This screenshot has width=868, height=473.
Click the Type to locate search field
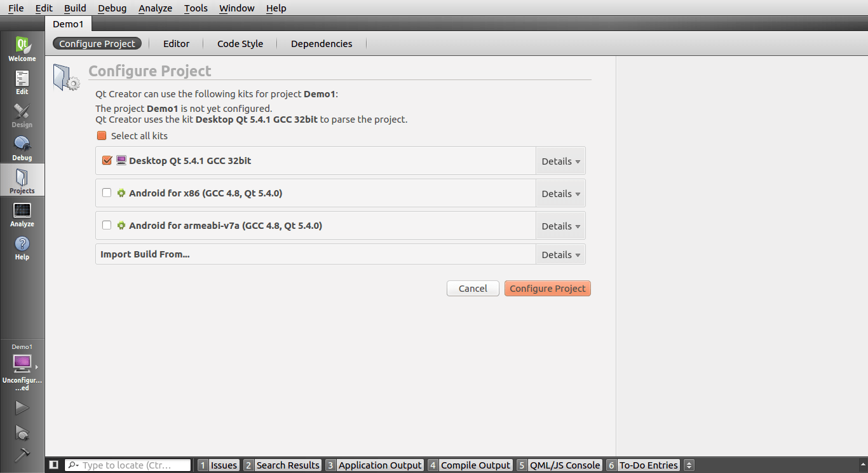(128, 465)
